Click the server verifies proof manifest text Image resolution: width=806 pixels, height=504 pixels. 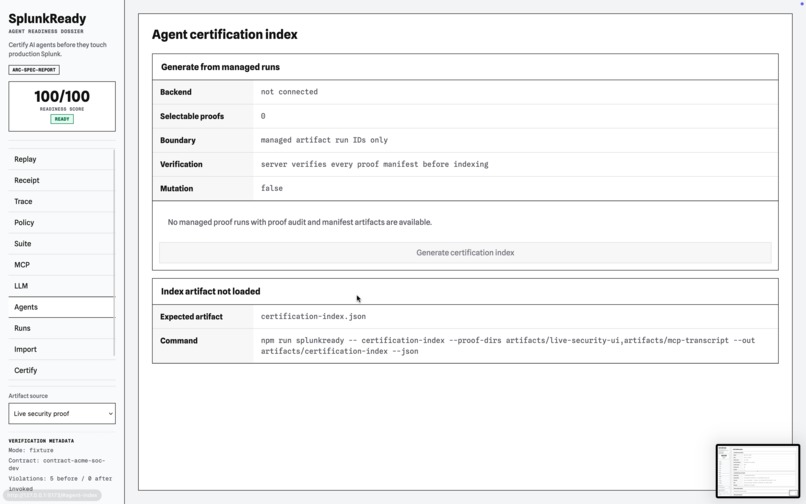(374, 164)
